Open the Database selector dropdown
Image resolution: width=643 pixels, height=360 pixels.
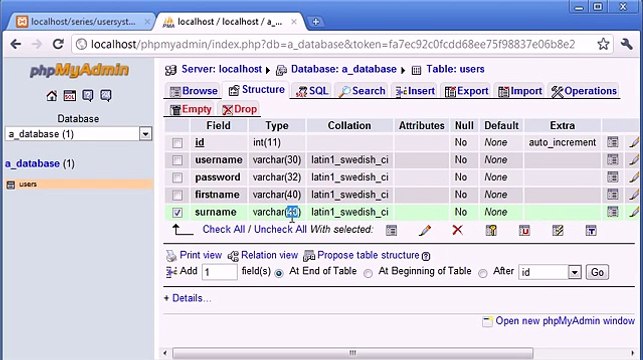78,134
